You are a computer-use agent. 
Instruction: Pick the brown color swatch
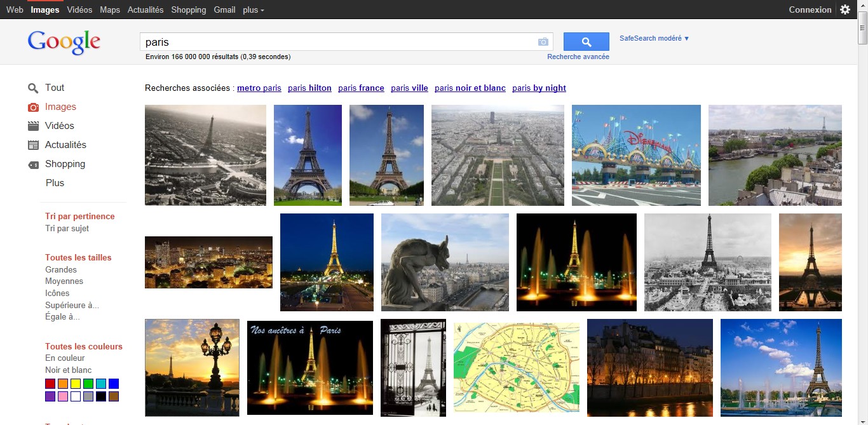(114, 396)
